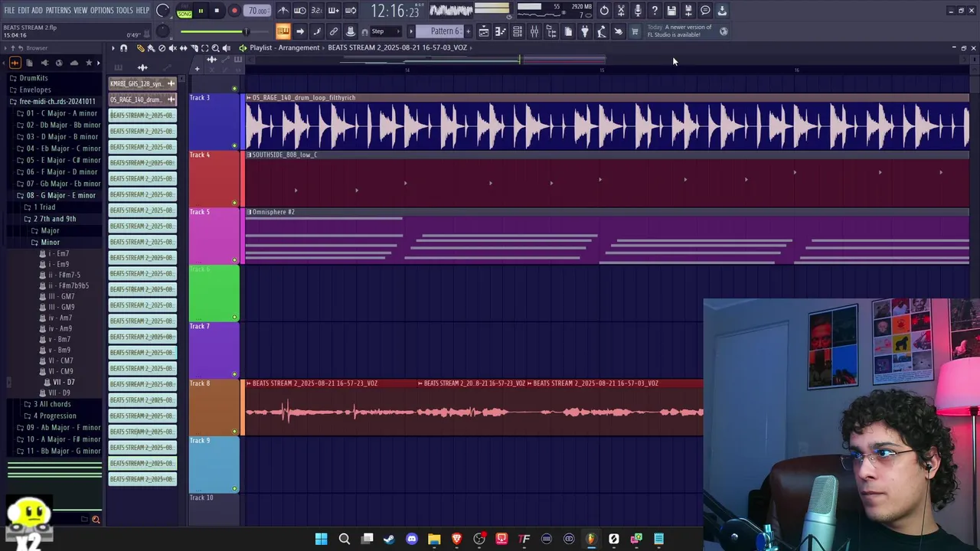Open the VIEW menu
The width and height of the screenshot is (980, 551).
pos(80,10)
